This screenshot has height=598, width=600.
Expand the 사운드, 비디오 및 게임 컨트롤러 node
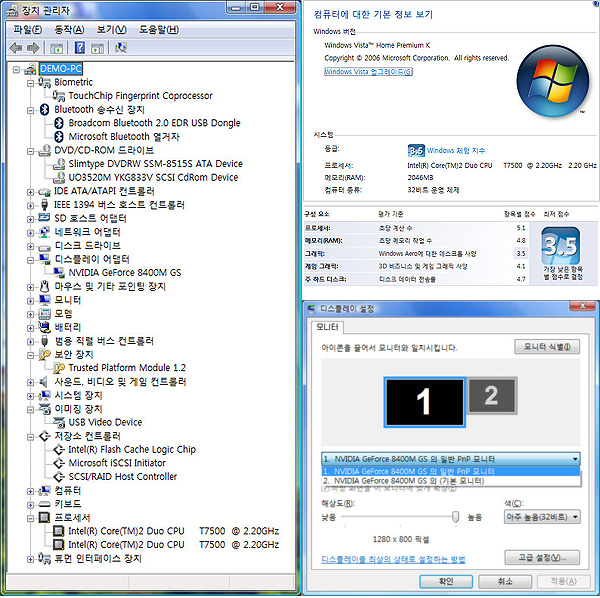click(30, 382)
